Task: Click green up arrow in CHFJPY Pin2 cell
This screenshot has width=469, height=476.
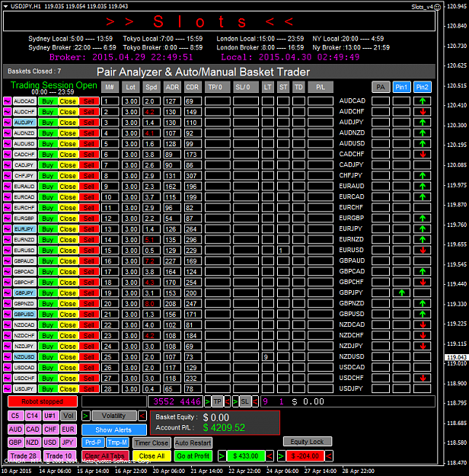Action: pyautogui.click(x=423, y=176)
